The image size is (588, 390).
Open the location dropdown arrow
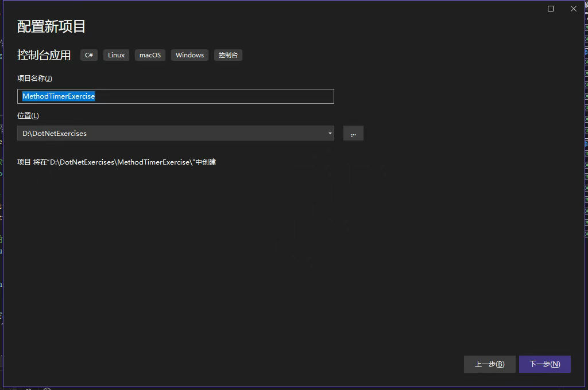pos(330,134)
